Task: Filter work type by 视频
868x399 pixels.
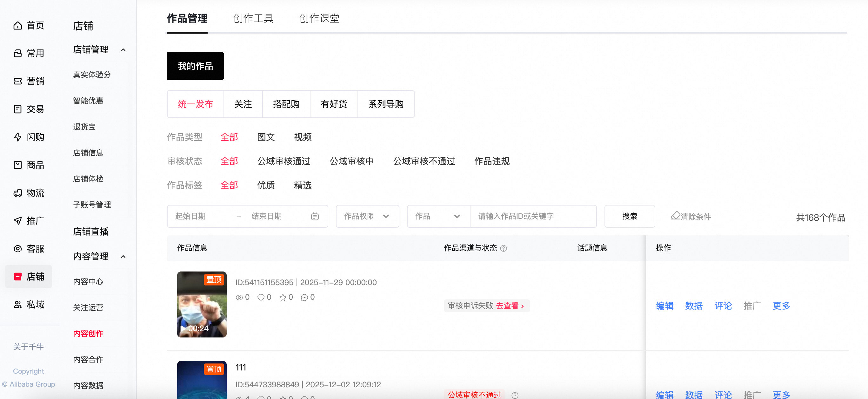Action: (303, 137)
